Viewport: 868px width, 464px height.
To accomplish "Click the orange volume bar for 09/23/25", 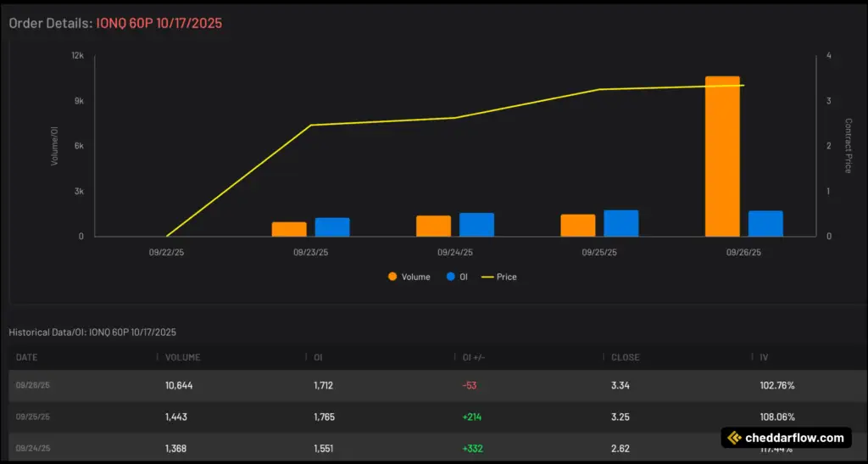I will tap(289, 229).
